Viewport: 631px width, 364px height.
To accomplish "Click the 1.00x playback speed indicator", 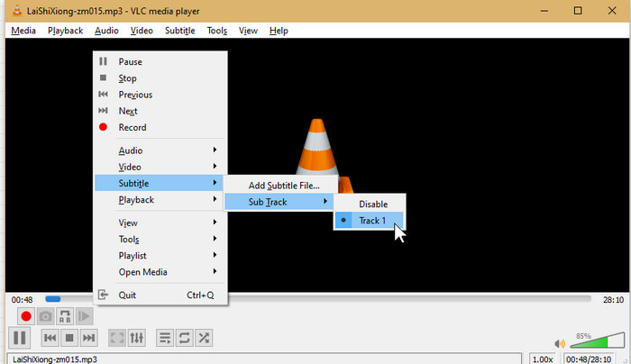I will (543, 359).
